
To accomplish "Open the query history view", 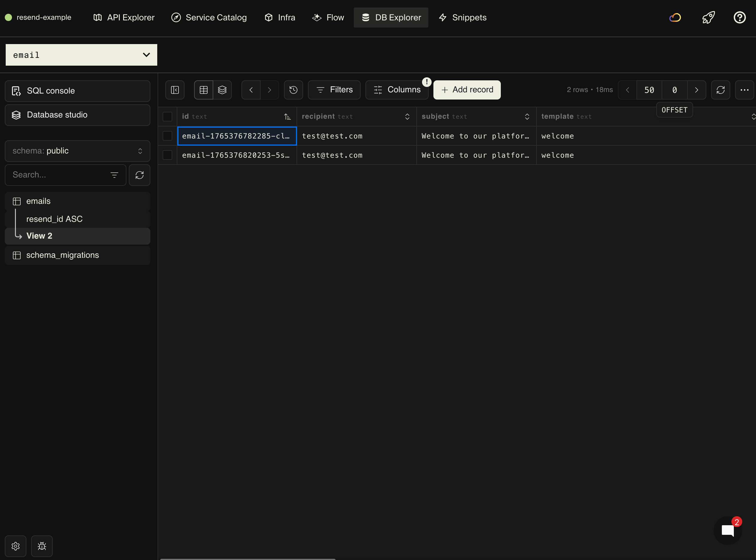I will pos(293,90).
